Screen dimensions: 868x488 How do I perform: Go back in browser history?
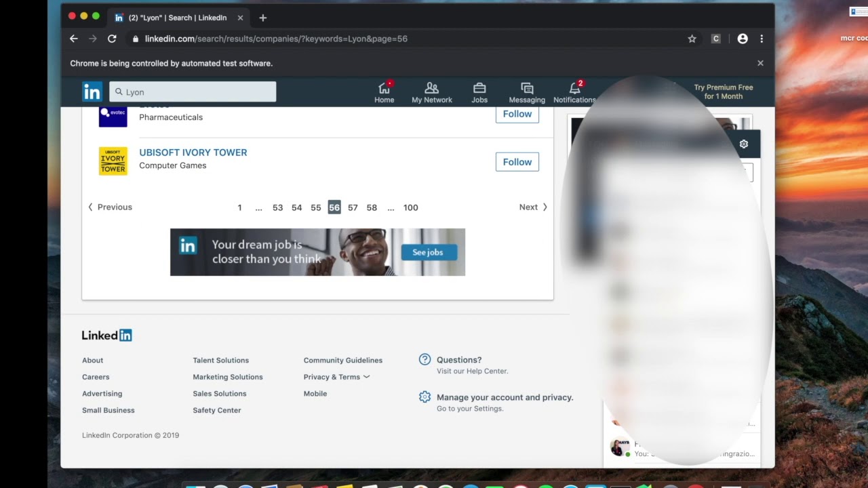click(x=74, y=39)
